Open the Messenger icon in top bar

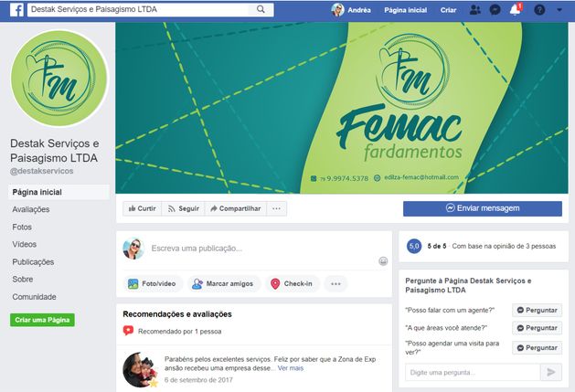[x=495, y=10]
